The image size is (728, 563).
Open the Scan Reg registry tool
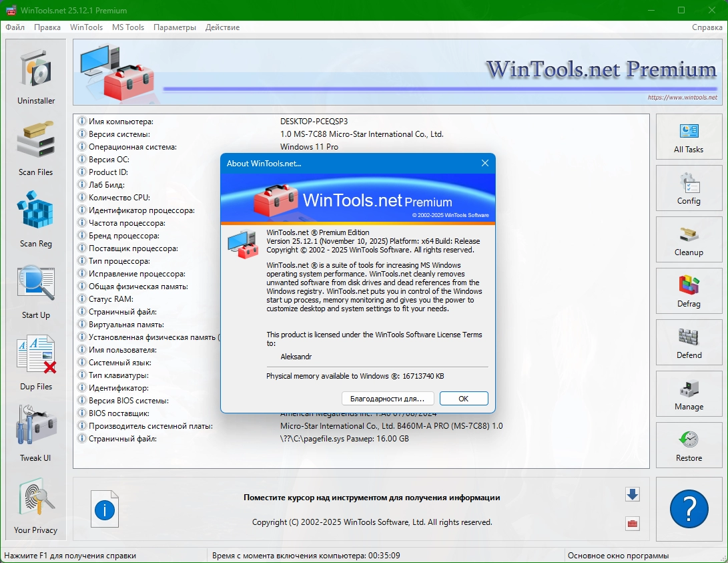pos(36,220)
